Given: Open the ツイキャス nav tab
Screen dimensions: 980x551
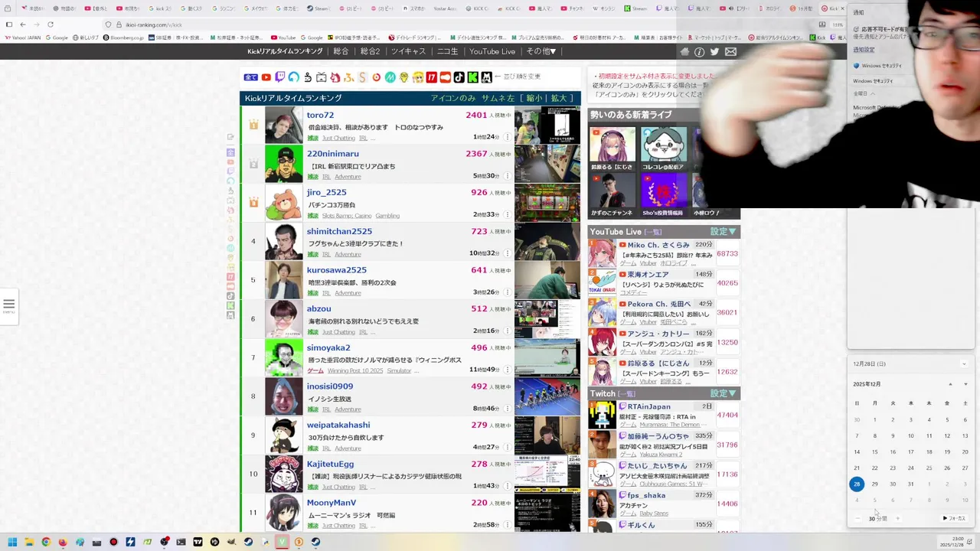Looking at the screenshot, I should coord(408,51).
